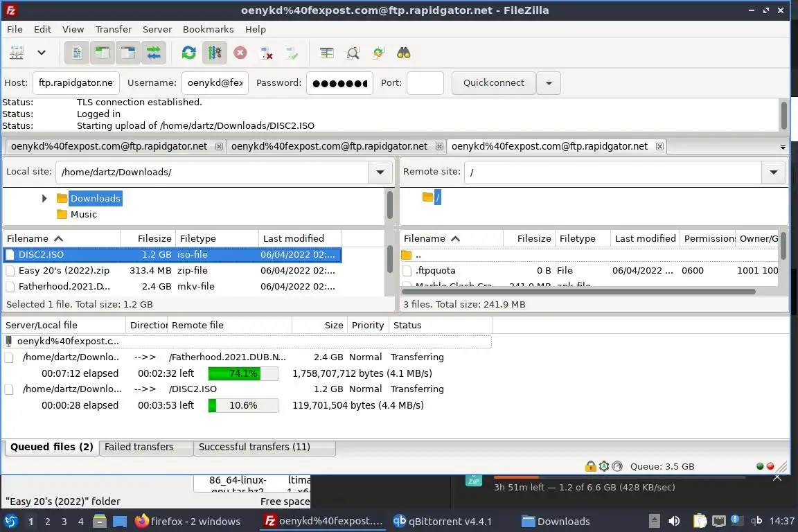Sort local files by Last modified column
Image resolution: width=798 pixels, height=532 pixels.
pyautogui.click(x=300, y=239)
